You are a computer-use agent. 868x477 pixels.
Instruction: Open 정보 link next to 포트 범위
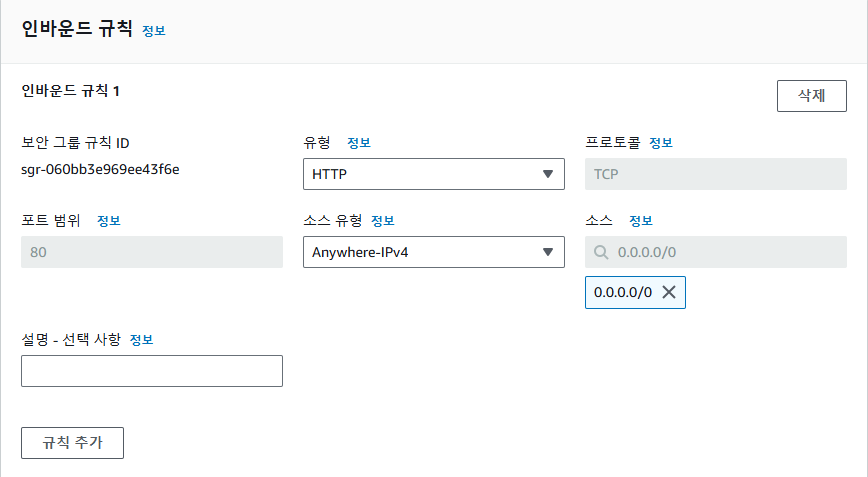coord(109,221)
